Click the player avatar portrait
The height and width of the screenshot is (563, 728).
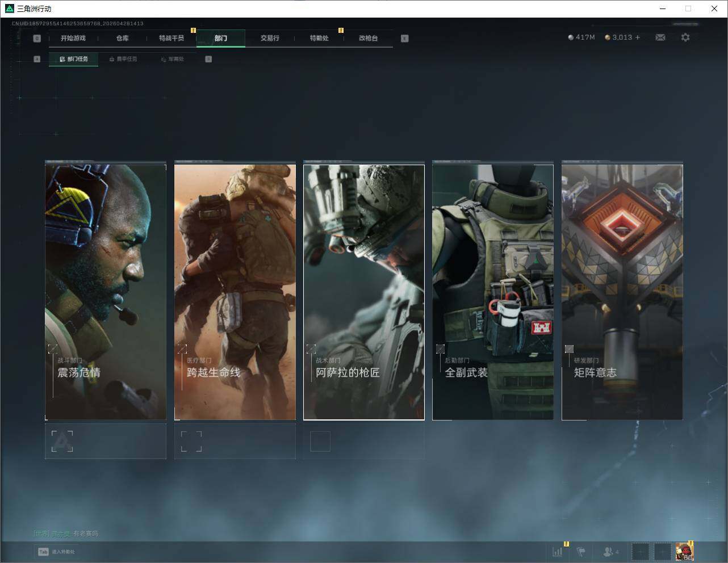pos(684,551)
